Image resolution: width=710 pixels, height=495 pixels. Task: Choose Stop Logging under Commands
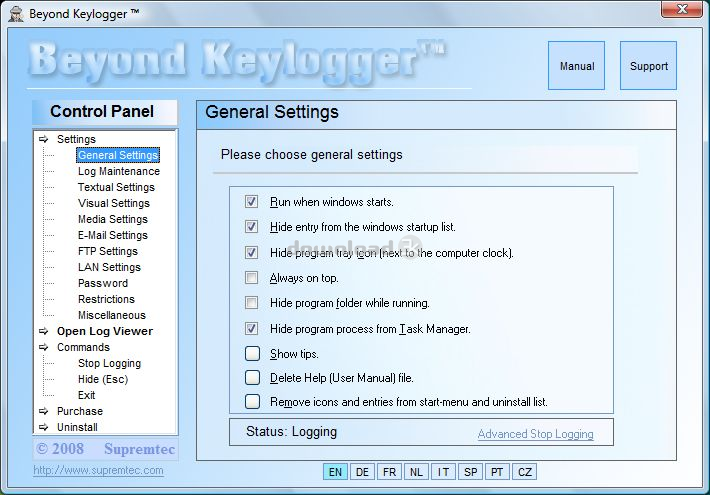pos(109,363)
